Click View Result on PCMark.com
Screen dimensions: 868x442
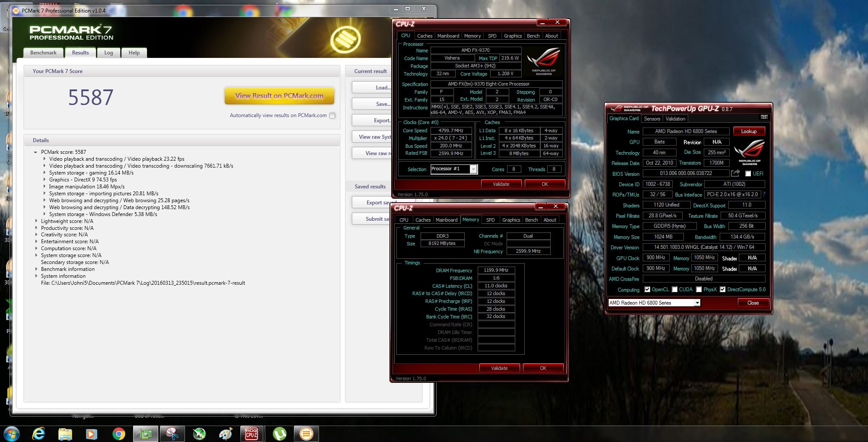tap(279, 96)
